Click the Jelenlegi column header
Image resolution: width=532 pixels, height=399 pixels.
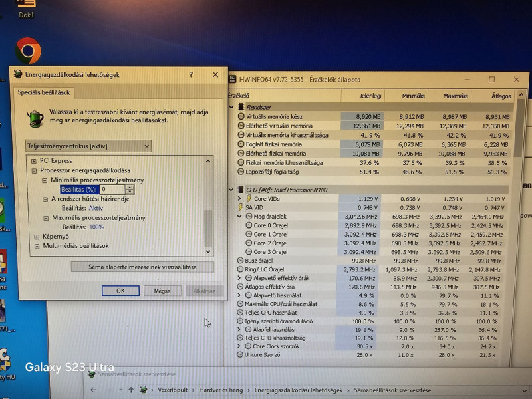[x=362, y=96]
